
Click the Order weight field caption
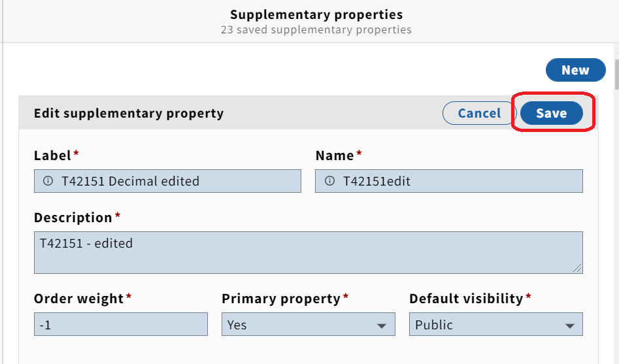coord(79,299)
